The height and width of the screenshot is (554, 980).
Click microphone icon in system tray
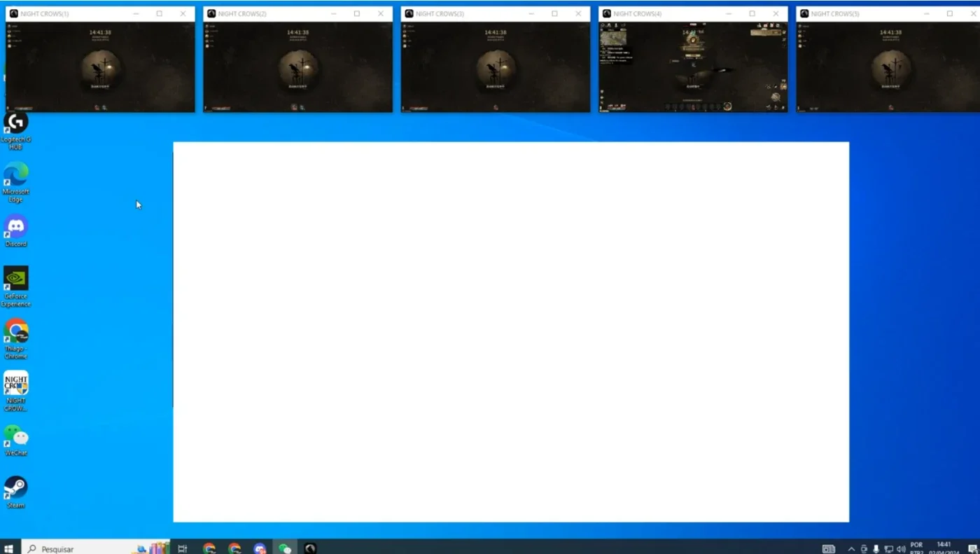tap(876, 549)
